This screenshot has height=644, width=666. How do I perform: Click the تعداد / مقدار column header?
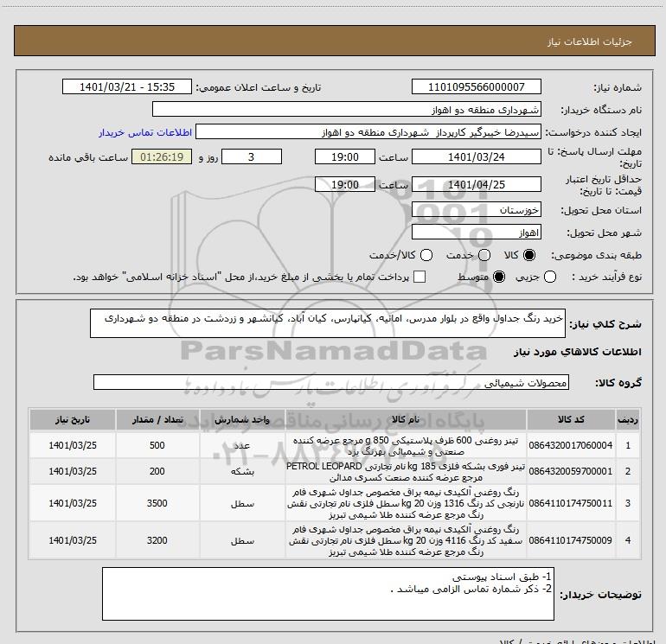tap(157, 419)
